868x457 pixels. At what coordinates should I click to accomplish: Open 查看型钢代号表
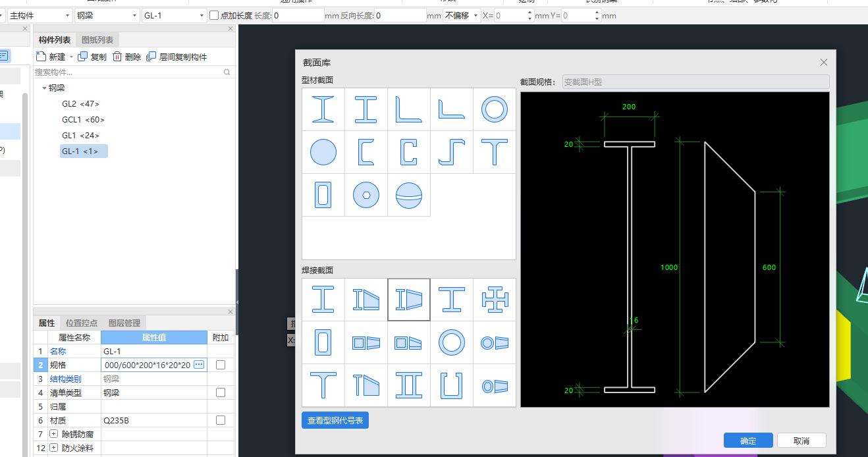tap(335, 420)
